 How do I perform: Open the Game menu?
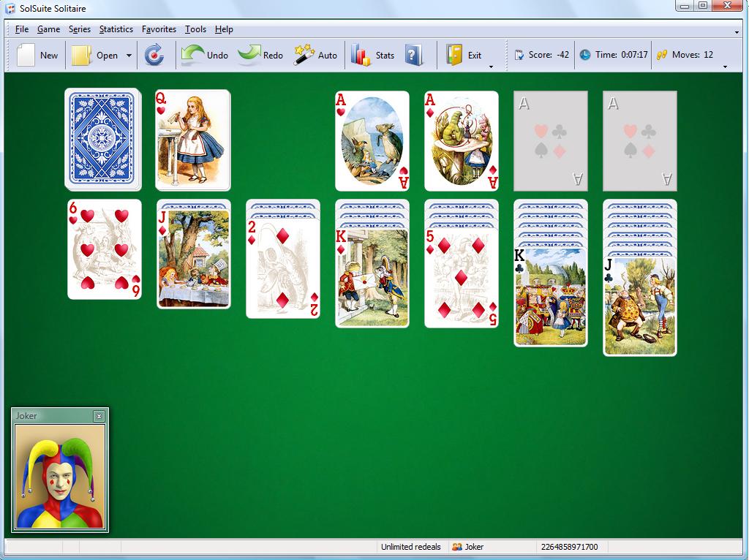49,29
